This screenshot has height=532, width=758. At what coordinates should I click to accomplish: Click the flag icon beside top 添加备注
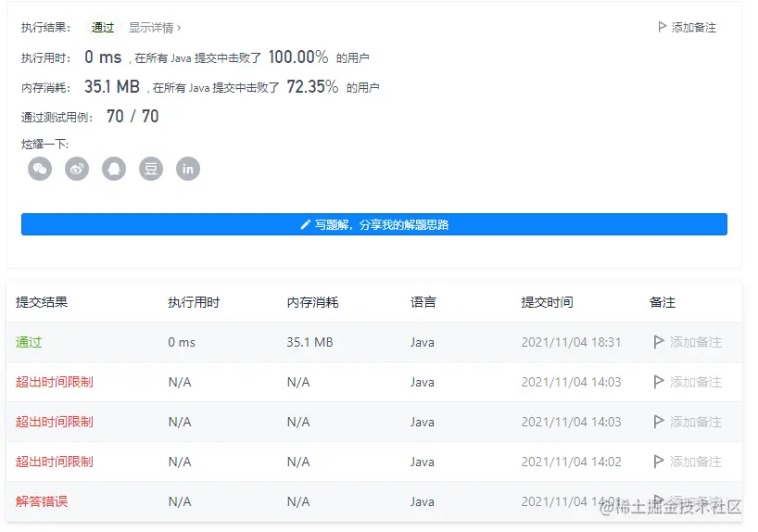663,27
